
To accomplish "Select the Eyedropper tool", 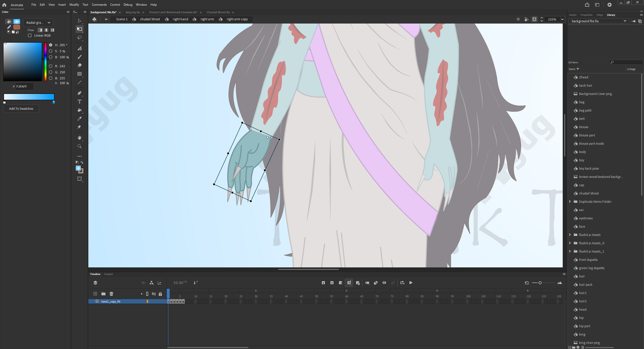I will click(x=79, y=119).
